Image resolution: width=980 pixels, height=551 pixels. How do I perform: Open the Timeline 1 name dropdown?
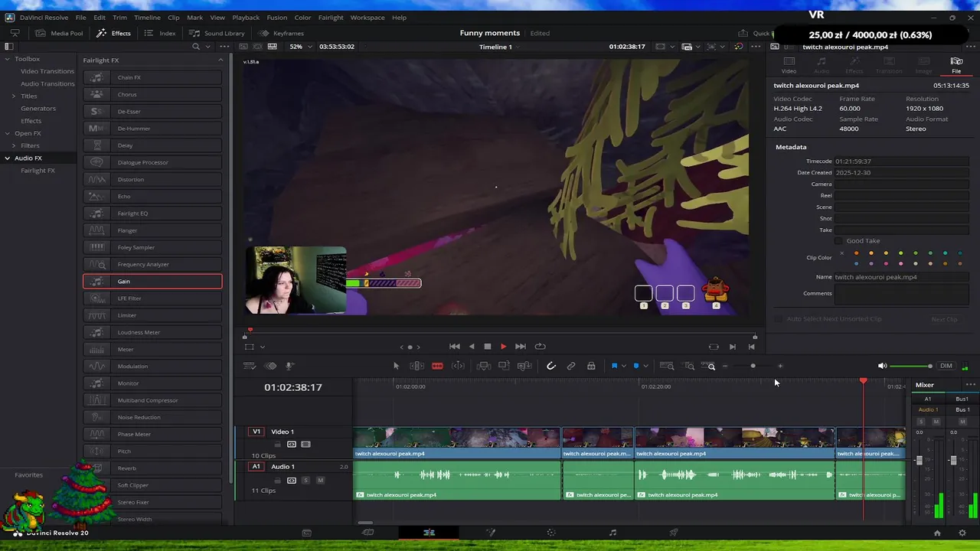[x=500, y=47]
